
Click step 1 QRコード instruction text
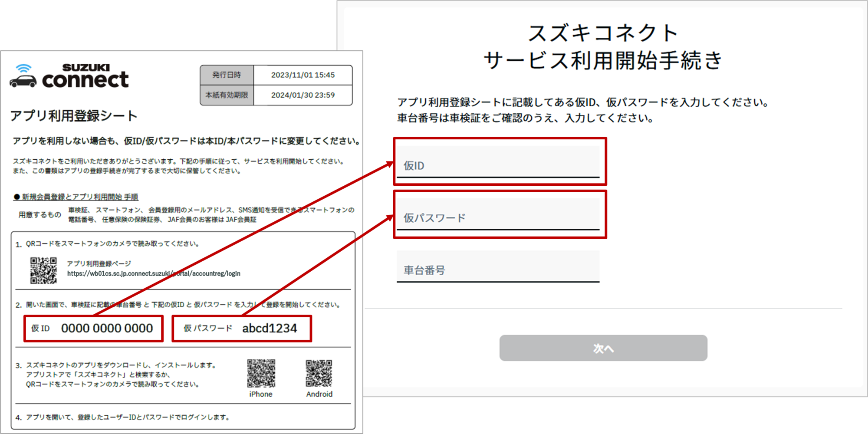[x=112, y=244]
